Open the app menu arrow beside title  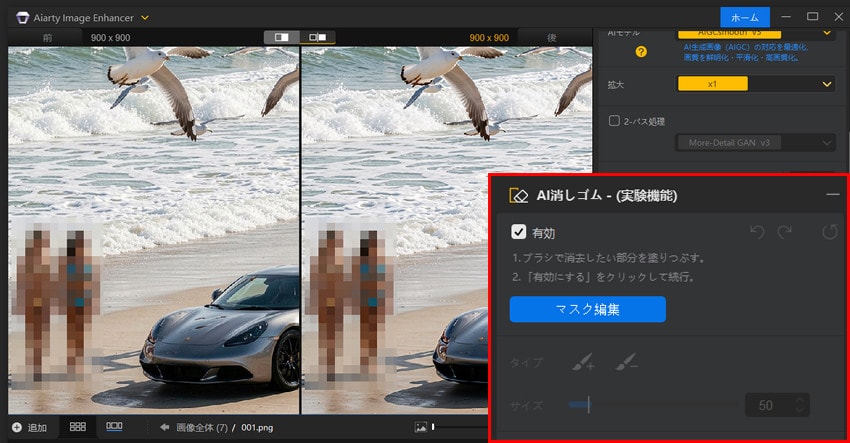[145, 17]
